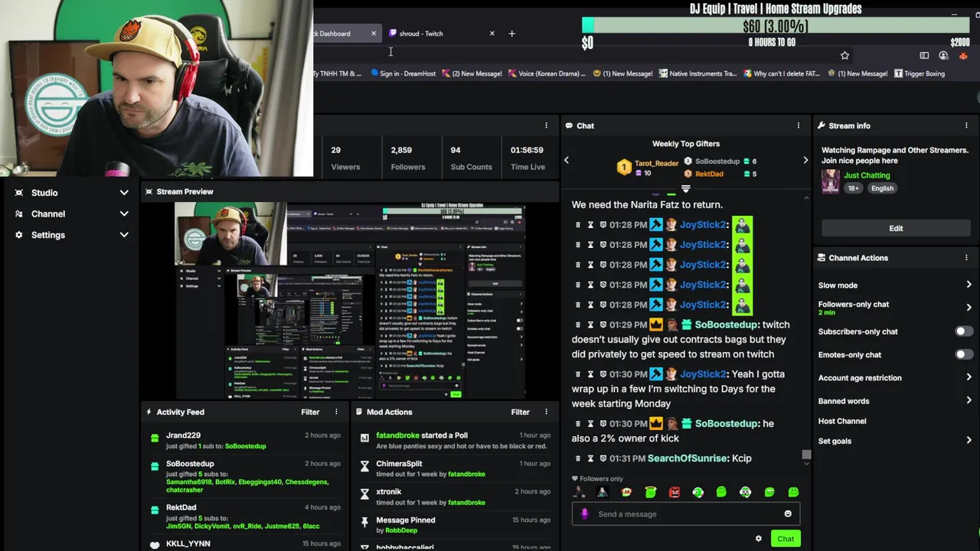
Task: Open Banned words settings arrow
Action: [969, 400]
